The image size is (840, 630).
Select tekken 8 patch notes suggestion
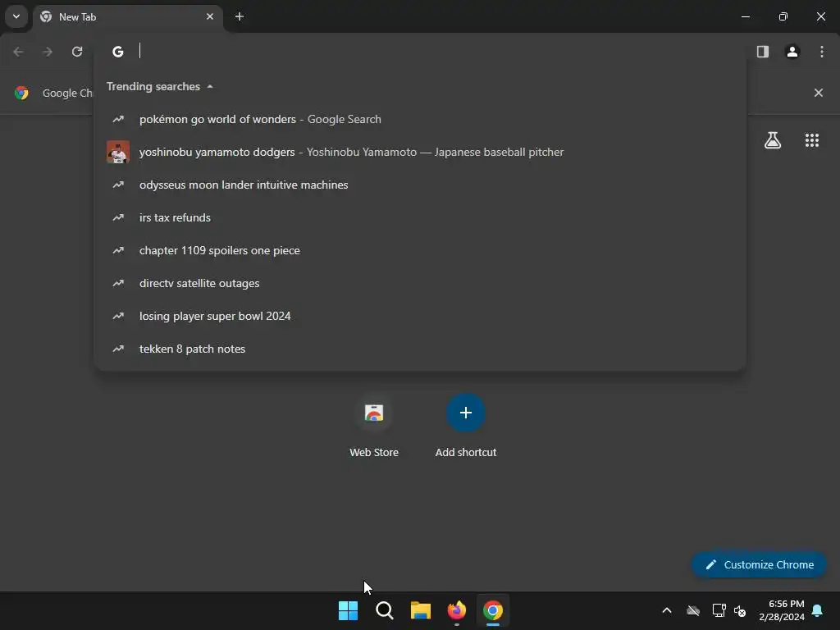click(420, 349)
